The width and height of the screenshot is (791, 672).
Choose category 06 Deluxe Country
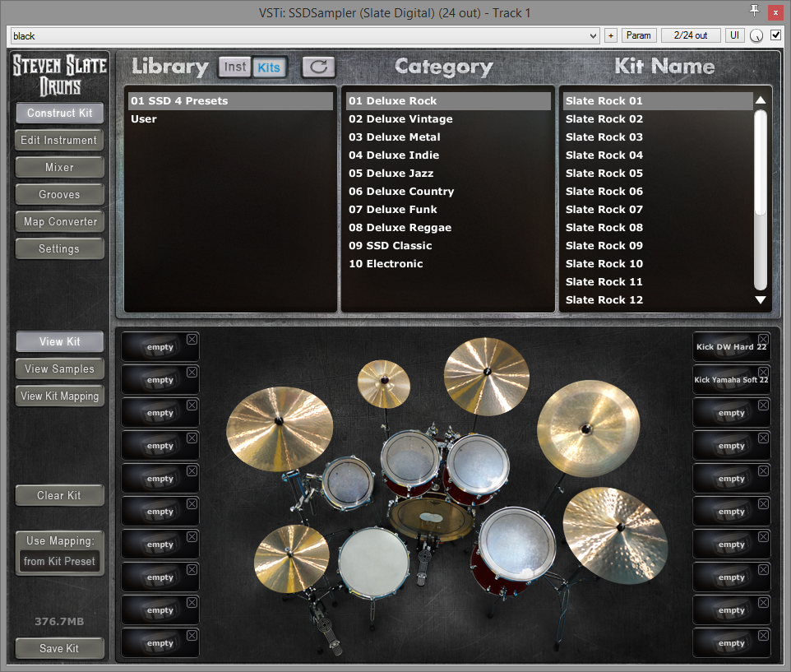[448, 192]
